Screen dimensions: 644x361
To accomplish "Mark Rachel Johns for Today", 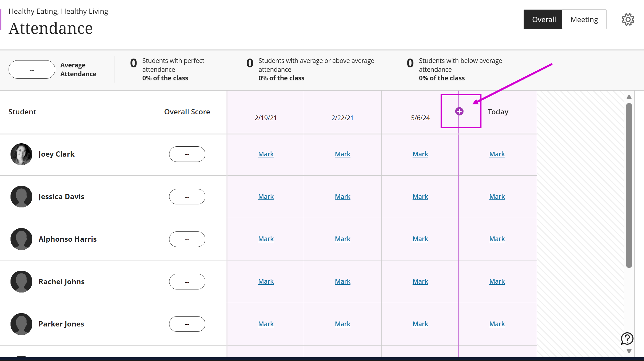I will 497,281.
